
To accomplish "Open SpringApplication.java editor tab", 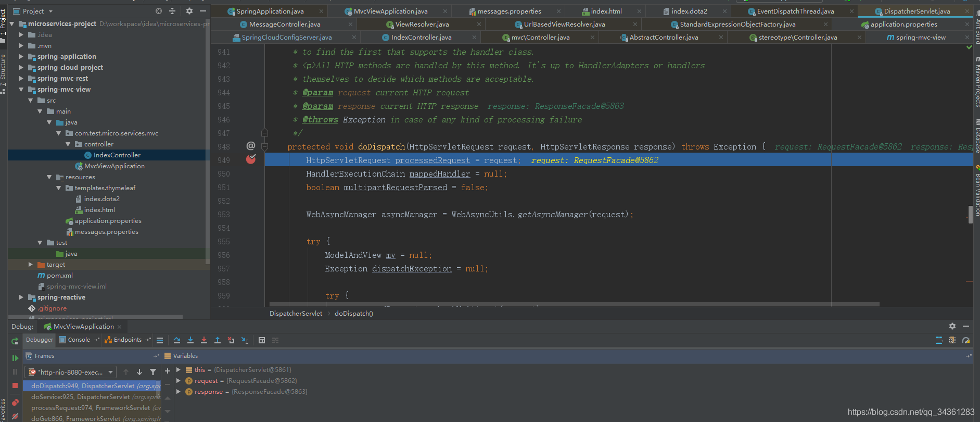I will click(270, 11).
